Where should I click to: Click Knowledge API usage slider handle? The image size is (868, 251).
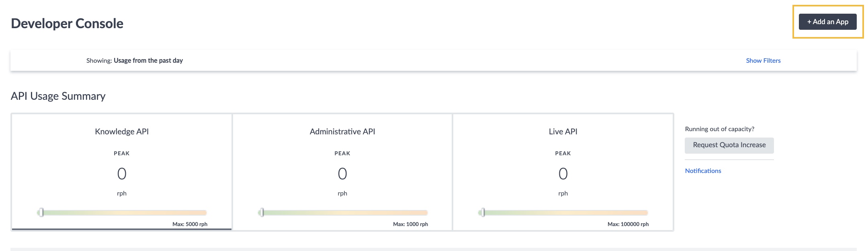point(41,212)
